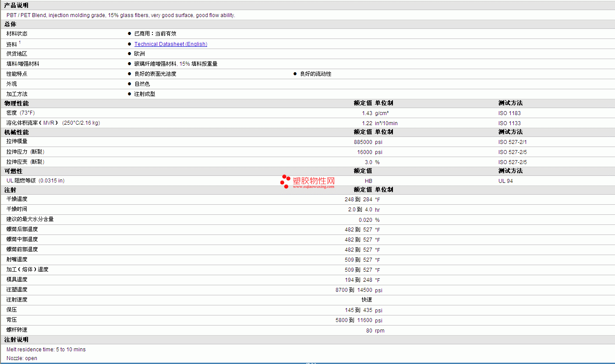Viewport: 615px width, 364px height.
Task: Select the note 'Melt residence time: 5 to 10 mins'
Action: click(x=46, y=350)
